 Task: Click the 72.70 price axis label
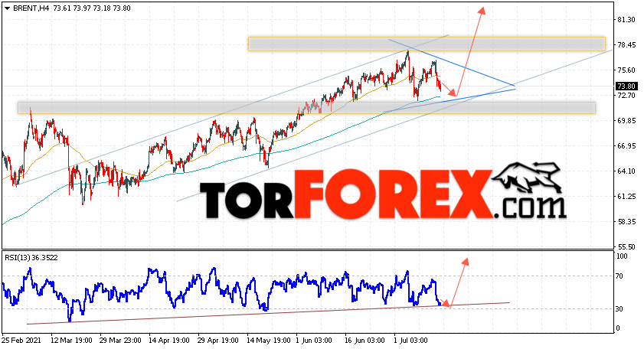click(x=626, y=95)
